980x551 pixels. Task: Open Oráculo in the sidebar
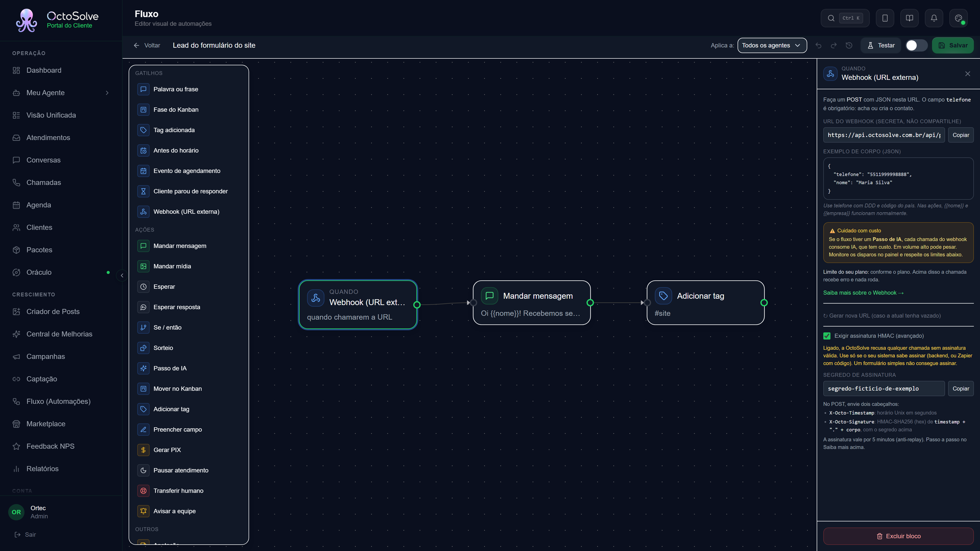[61, 272]
